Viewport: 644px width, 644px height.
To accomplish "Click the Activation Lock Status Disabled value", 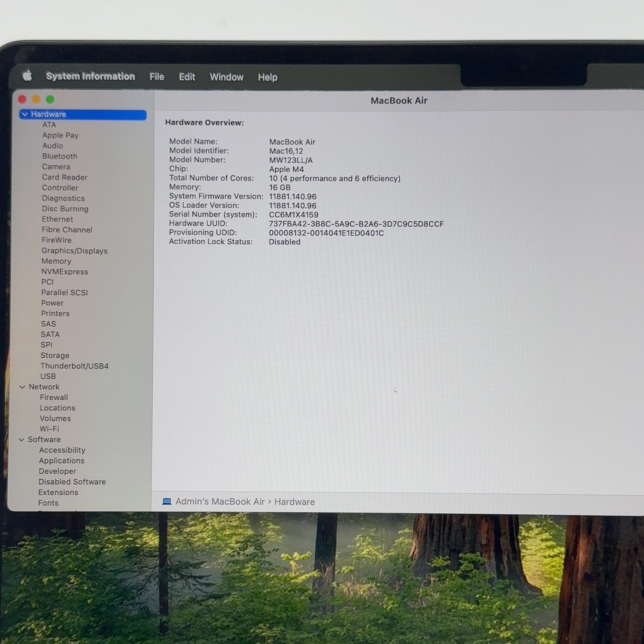I will pyautogui.click(x=284, y=242).
